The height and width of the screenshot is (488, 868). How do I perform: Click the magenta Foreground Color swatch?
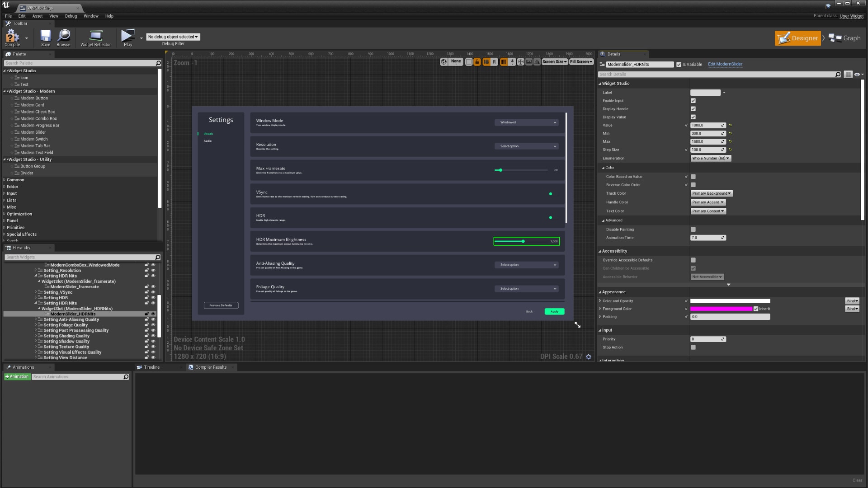pyautogui.click(x=721, y=309)
